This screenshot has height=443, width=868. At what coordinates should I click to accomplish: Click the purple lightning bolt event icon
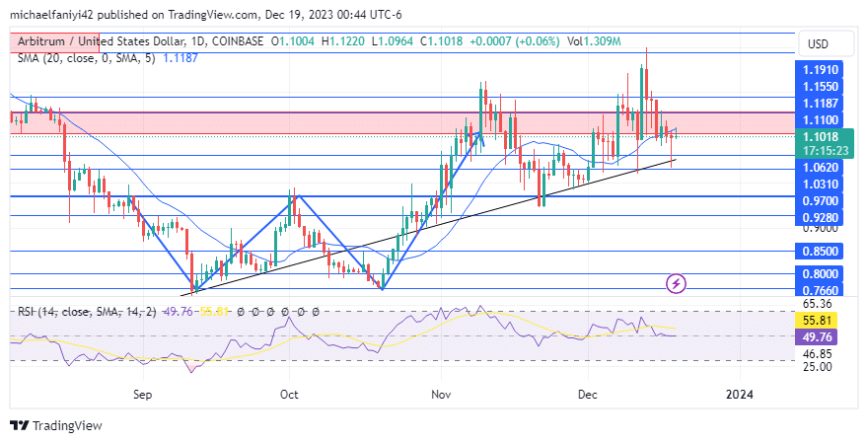(676, 284)
